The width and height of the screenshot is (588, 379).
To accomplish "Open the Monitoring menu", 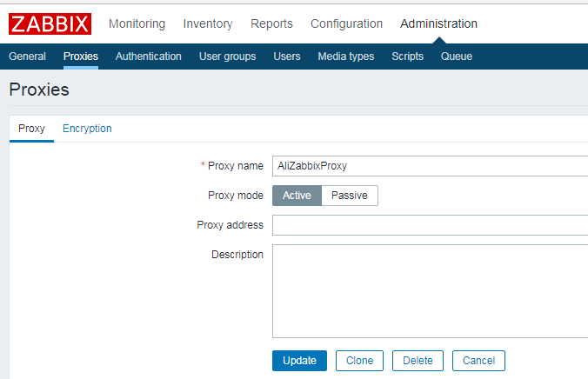I will (137, 23).
